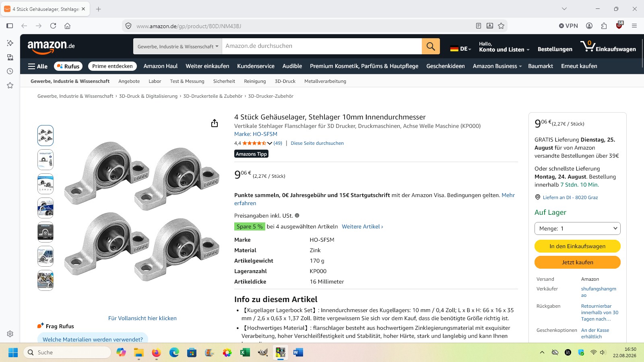Open Microsoft Edge from the taskbar

point(174,352)
